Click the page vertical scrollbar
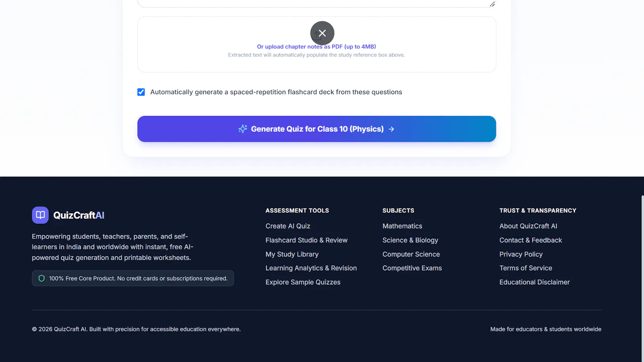Viewport: 644px width, 362px height. [642, 279]
